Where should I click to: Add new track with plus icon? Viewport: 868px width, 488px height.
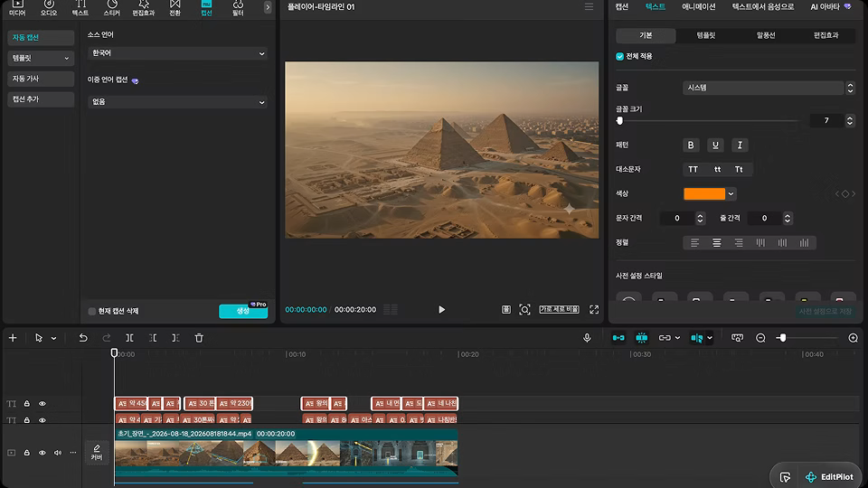(13, 337)
